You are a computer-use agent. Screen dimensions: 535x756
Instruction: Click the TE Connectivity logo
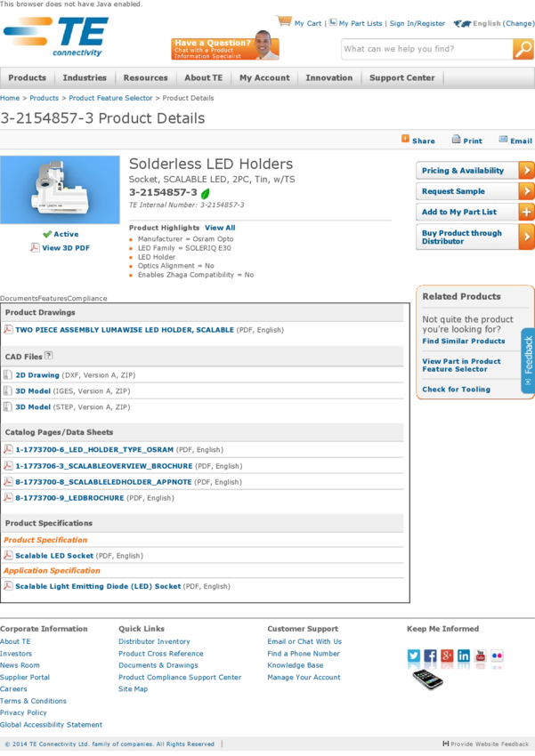tap(56, 36)
